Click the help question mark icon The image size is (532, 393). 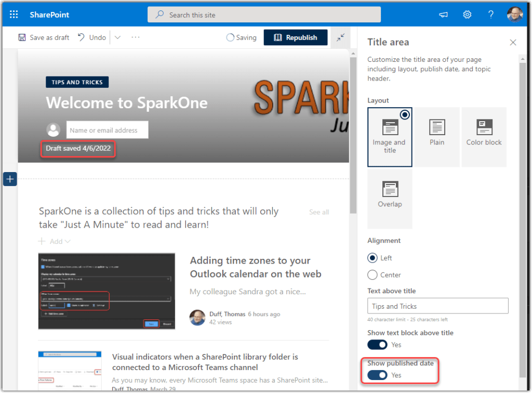490,15
